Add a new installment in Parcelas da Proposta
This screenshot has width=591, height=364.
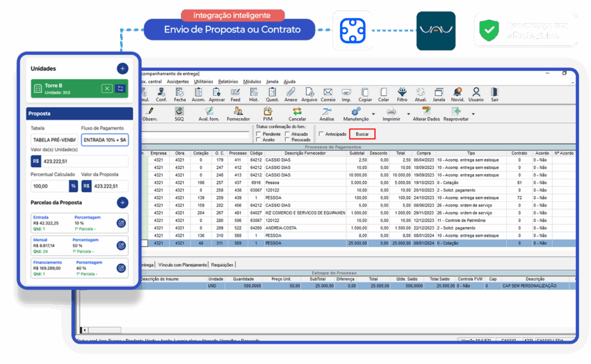[122, 202]
